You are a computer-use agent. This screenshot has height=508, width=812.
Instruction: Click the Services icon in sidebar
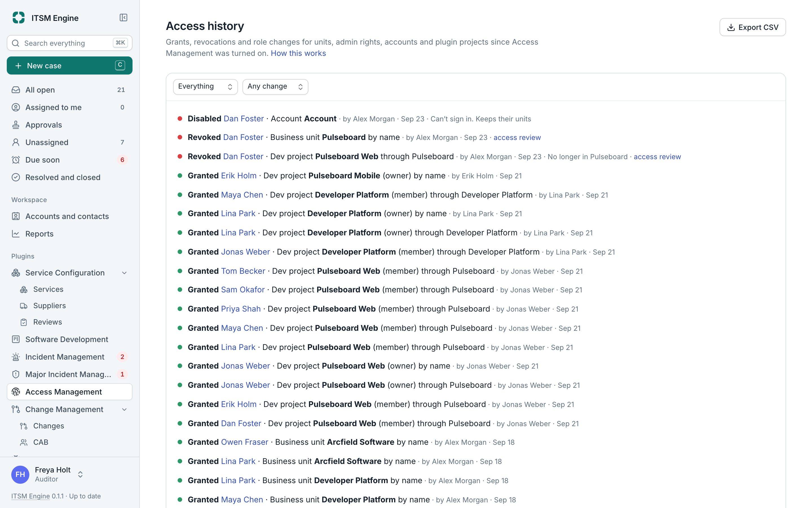point(23,289)
